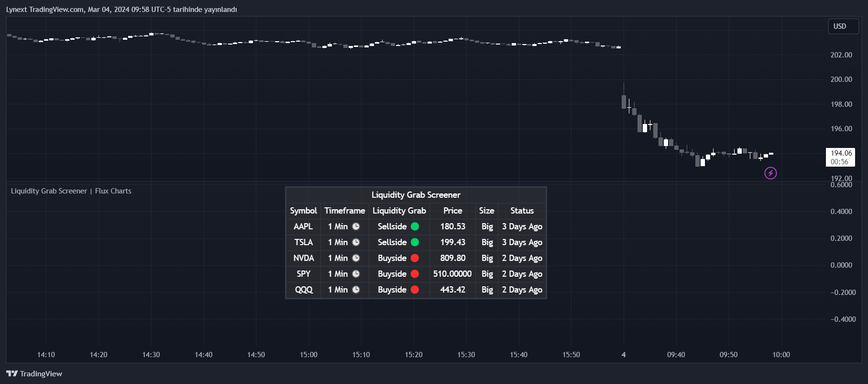Click the 15:00 time axis label
Viewport: 868px width, 384px height.
308,355
